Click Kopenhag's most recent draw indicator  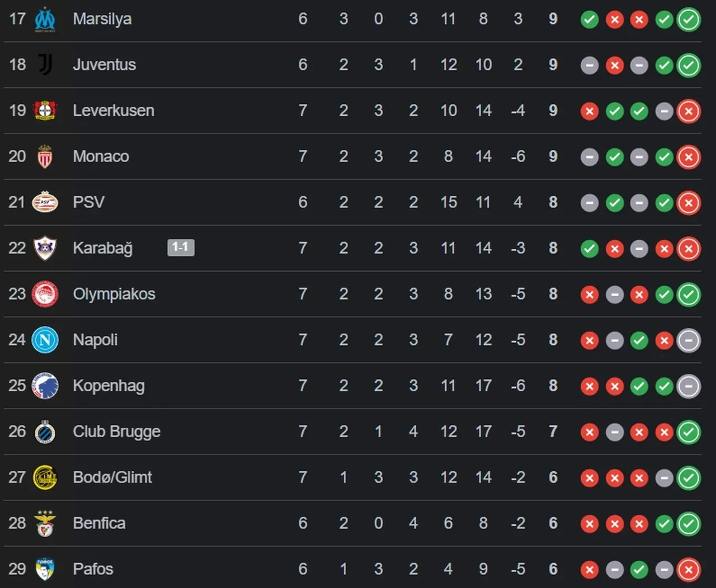689,386
